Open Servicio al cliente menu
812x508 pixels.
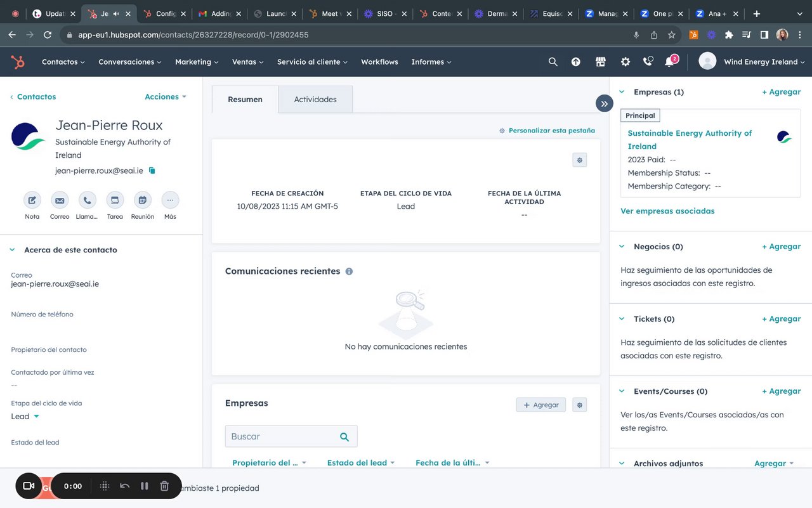click(x=312, y=62)
